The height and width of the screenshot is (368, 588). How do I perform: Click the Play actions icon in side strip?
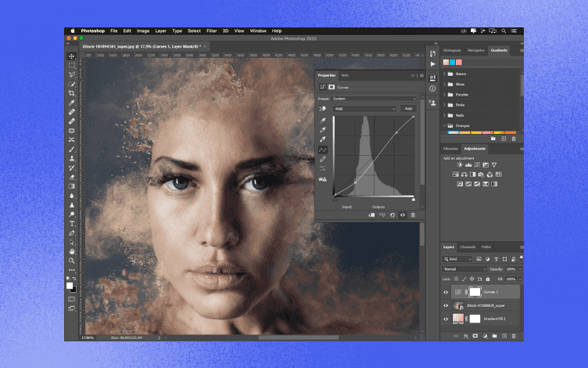[x=432, y=64]
